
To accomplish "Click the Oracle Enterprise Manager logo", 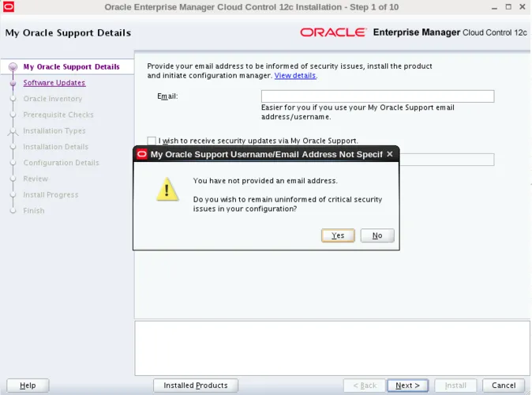I will (414, 32).
